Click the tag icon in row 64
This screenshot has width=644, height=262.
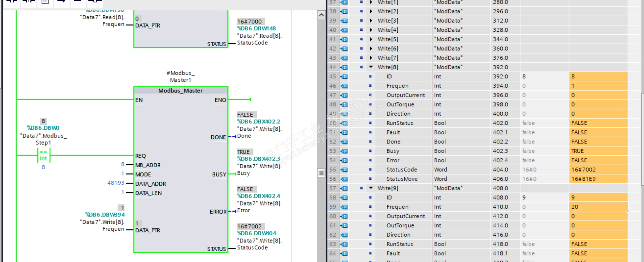[x=344, y=254]
